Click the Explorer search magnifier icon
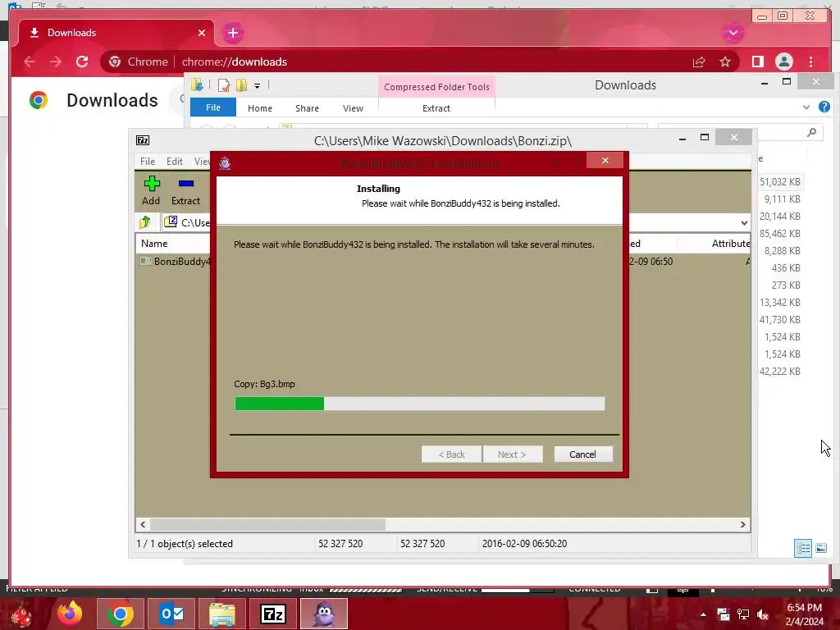 [812, 132]
